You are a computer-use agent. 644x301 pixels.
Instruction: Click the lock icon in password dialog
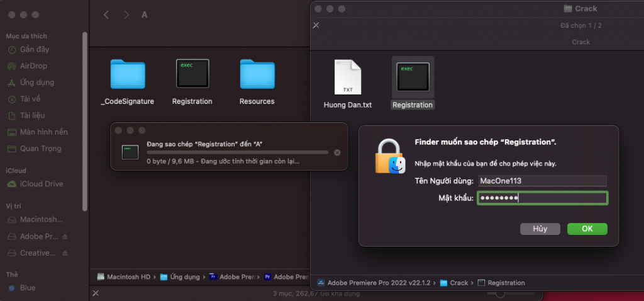pos(390,156)
